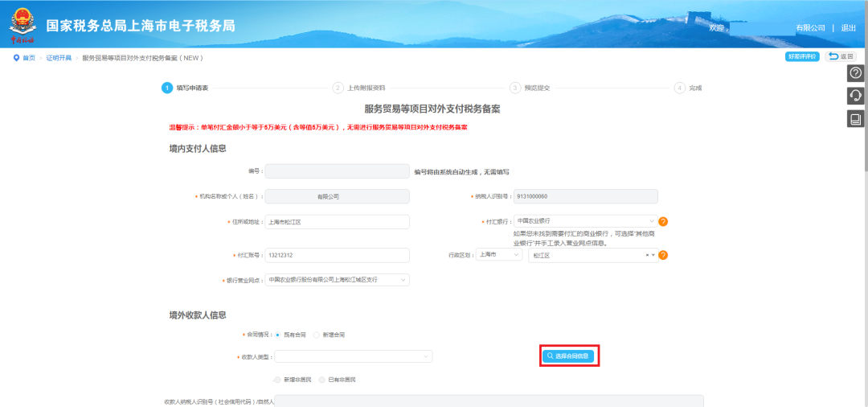Screen dimensions: 868x407
Task: Click the help question mark sidebar icon
Action: pyautogui.click(x=856, y=73)
